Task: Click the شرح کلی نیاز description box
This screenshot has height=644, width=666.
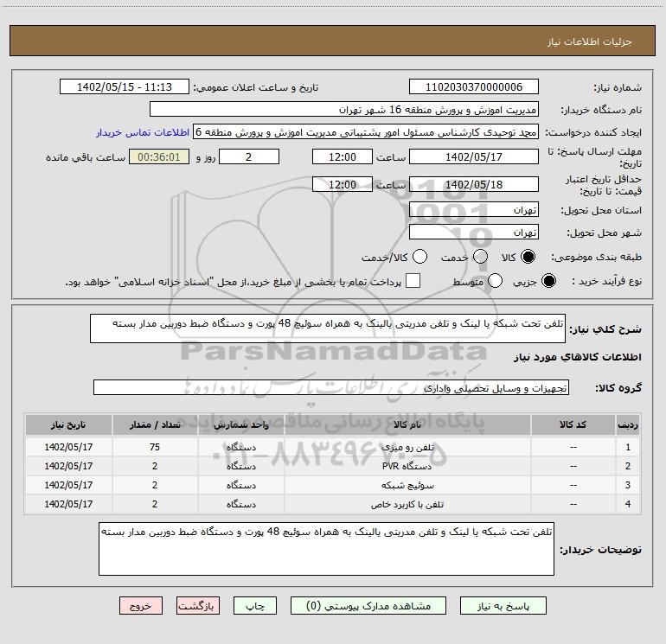Action: 328,328
